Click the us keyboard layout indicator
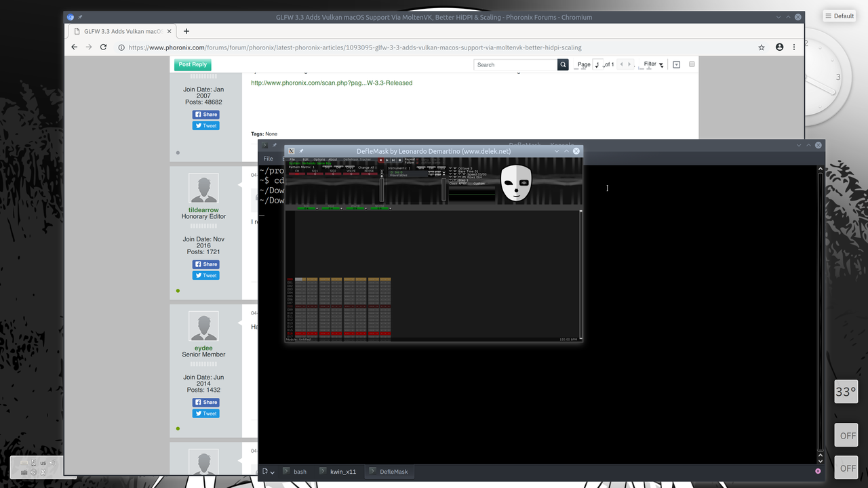Viewport: 868px width, 488px height. (43, 463)
